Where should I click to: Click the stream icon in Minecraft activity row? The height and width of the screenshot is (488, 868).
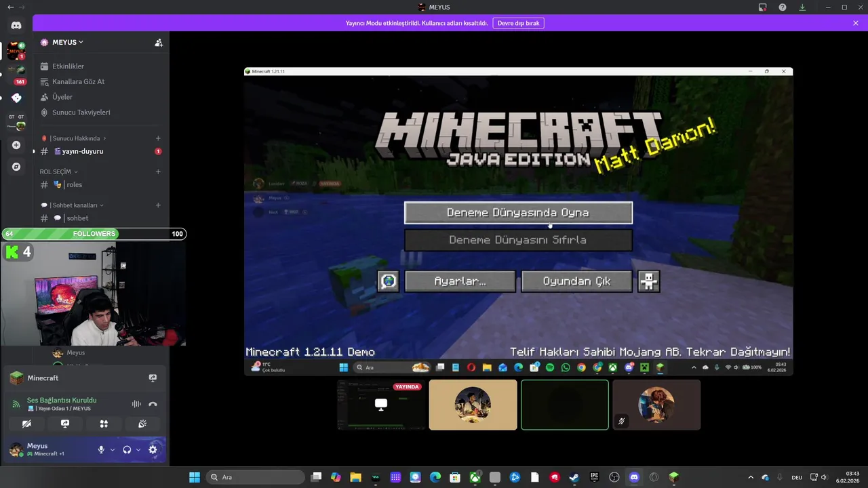click(x=153, y=378)
